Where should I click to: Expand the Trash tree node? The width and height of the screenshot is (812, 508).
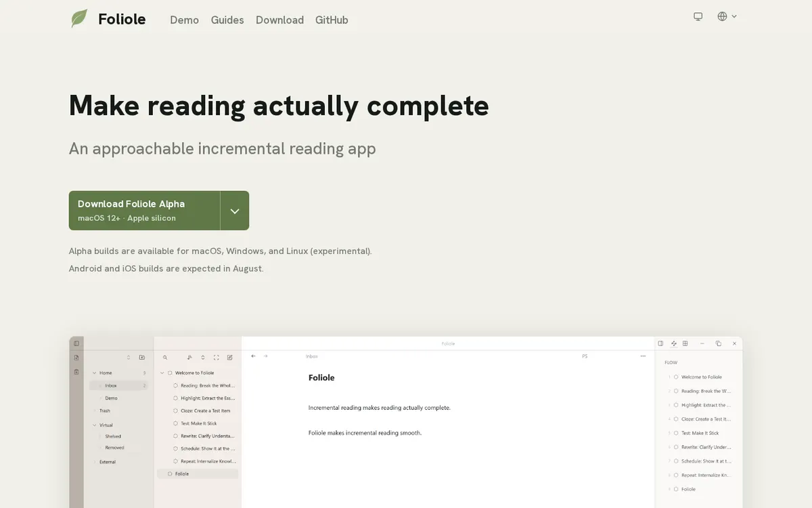tap(94, 410)
